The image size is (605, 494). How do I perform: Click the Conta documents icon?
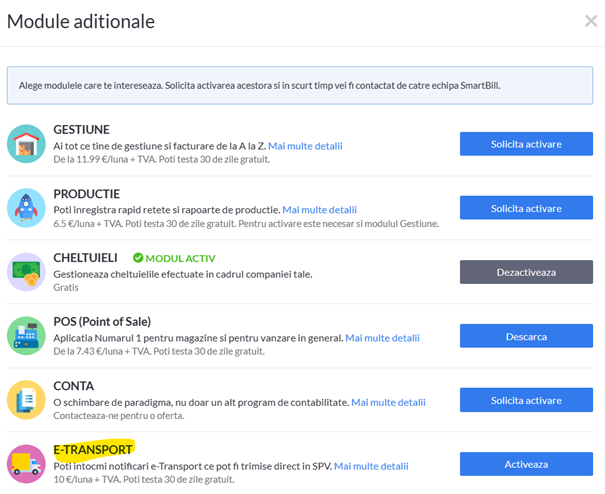click(26, 400)
